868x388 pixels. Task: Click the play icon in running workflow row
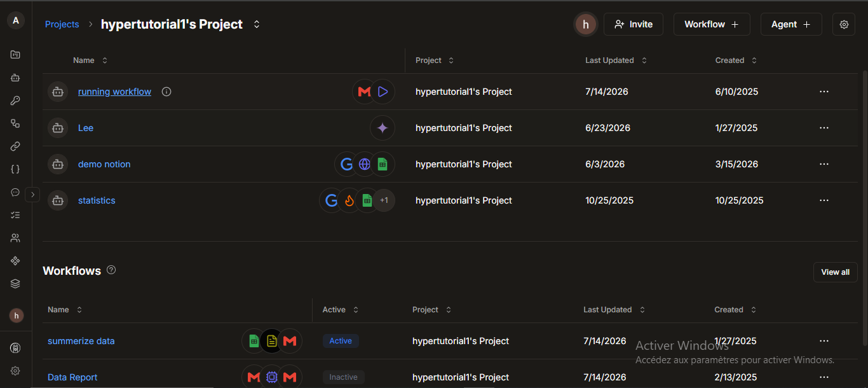[383, 92]
